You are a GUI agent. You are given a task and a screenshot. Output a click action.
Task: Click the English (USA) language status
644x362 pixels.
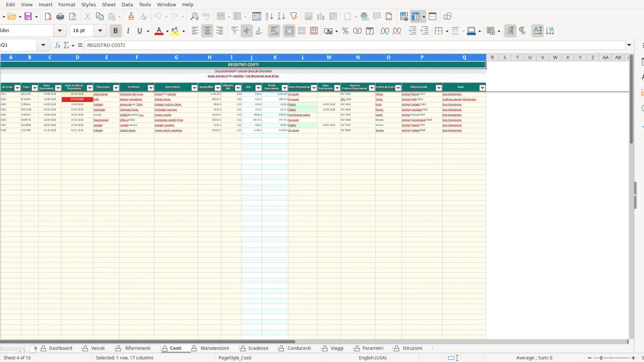pos(372,358)
